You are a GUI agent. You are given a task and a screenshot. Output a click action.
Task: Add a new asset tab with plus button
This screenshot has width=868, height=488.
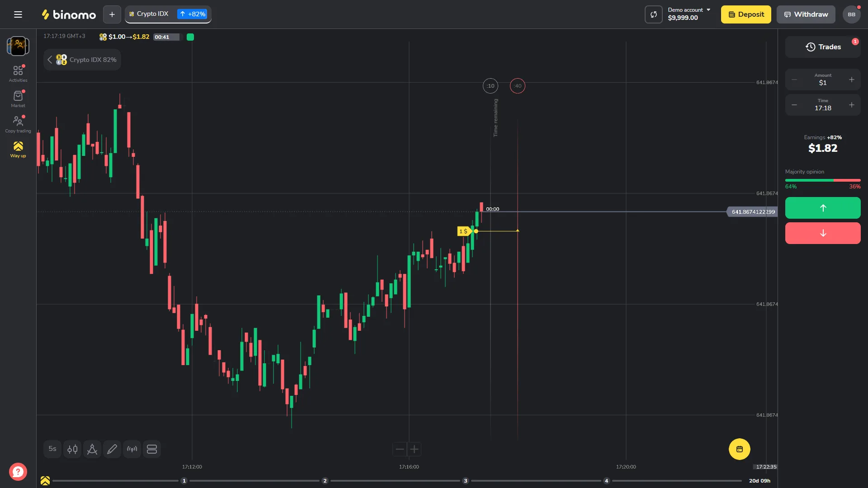[112, 14]
